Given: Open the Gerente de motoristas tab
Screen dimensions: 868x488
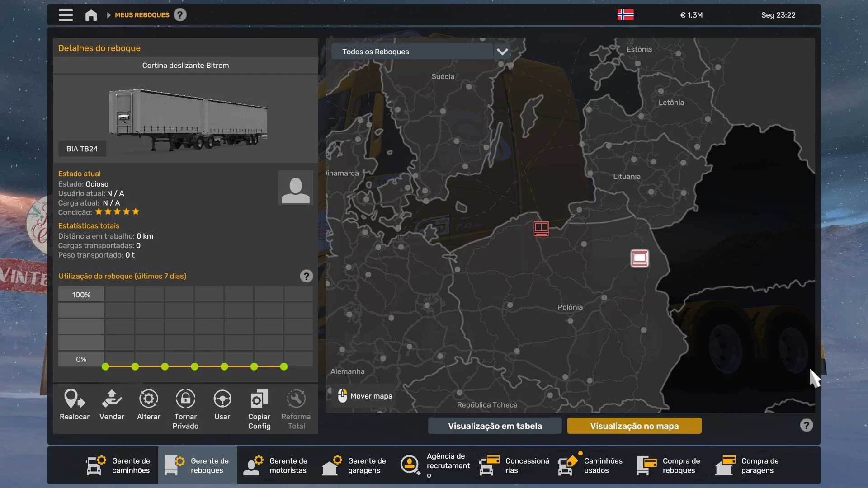Looking at the screenshot, I should pos(276,465).
